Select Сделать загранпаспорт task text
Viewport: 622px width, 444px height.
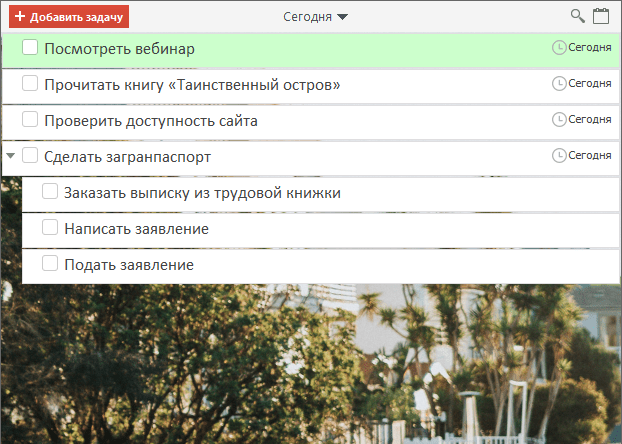click(x=127, y=157)
